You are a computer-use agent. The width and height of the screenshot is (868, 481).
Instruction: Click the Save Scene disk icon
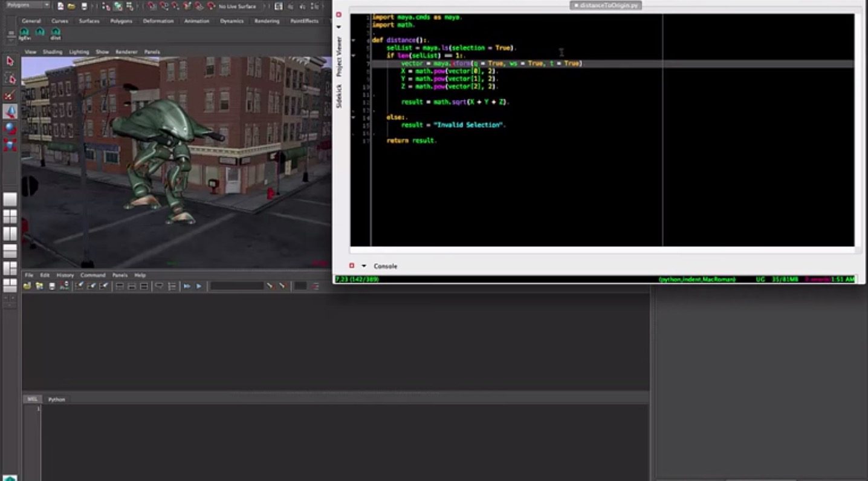[x=83, y=6]
